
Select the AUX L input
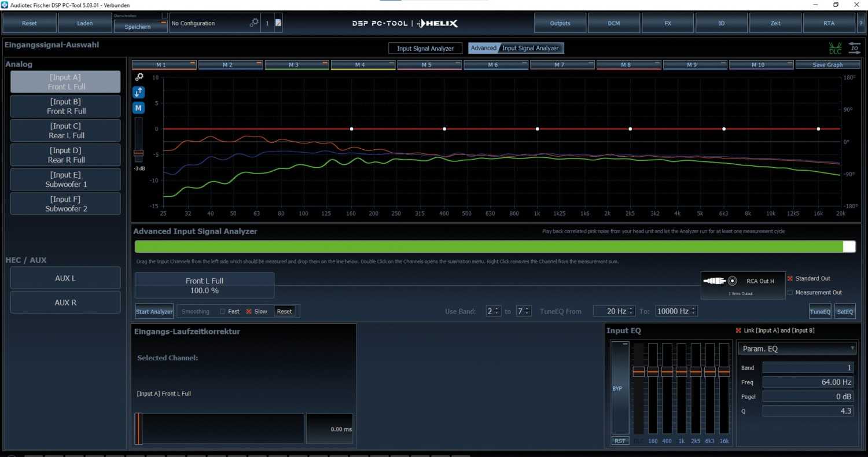point(65,278)
